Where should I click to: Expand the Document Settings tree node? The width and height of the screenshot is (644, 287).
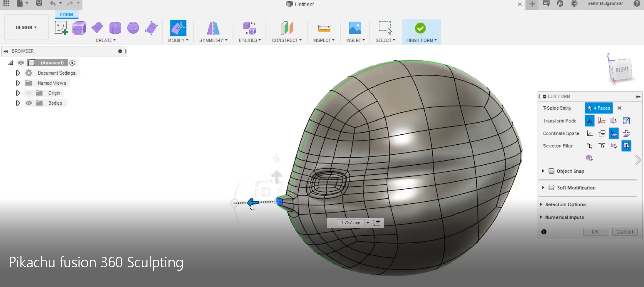18,73
